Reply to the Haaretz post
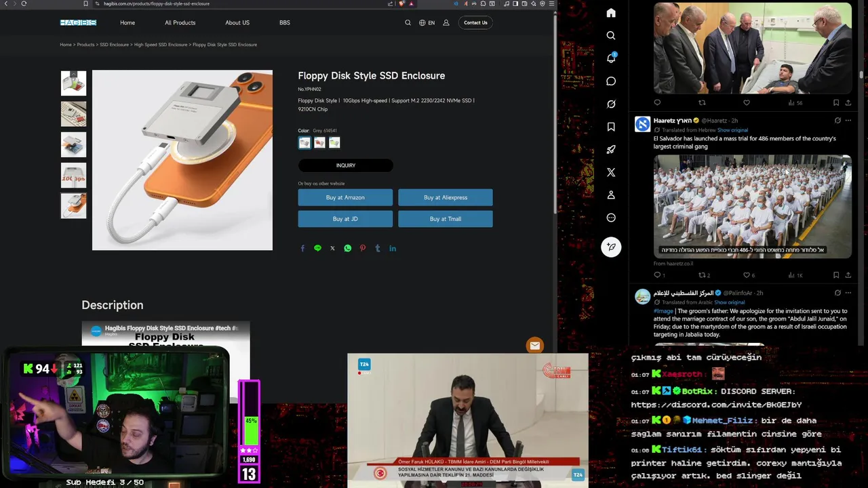The height and width of the screenshot is (488, 868). pyautogui.click(x=657, y=275)
